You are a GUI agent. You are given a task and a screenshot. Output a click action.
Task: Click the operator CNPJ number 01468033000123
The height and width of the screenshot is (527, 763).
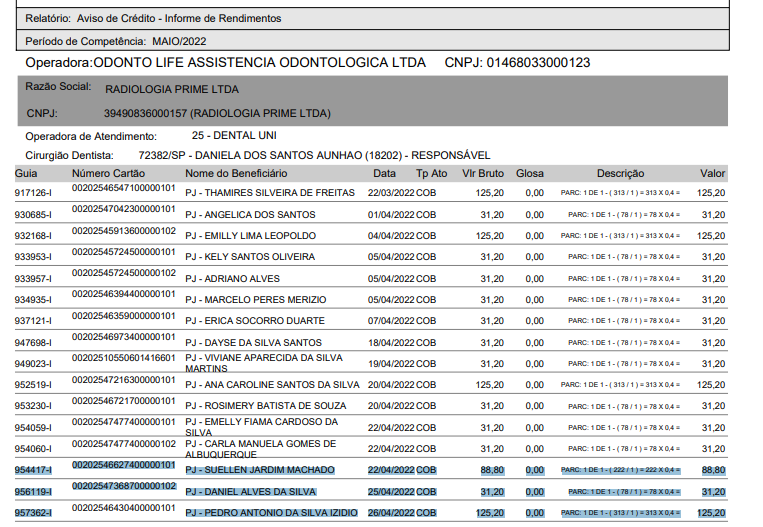(x=538, y=63)
